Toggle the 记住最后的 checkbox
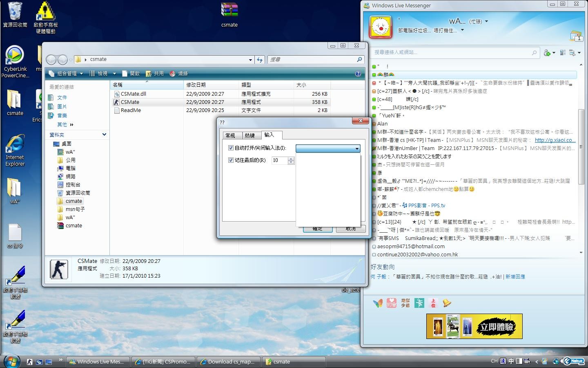 coord(231,160)
